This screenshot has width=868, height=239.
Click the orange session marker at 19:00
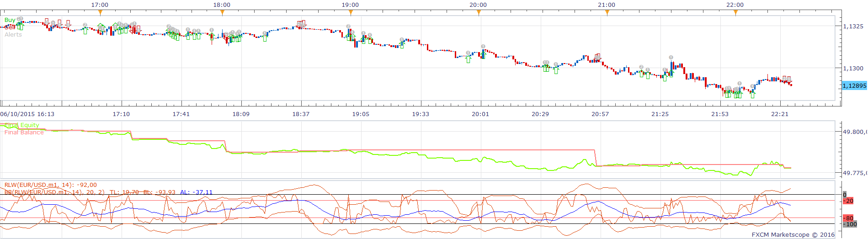pos(351,13)
